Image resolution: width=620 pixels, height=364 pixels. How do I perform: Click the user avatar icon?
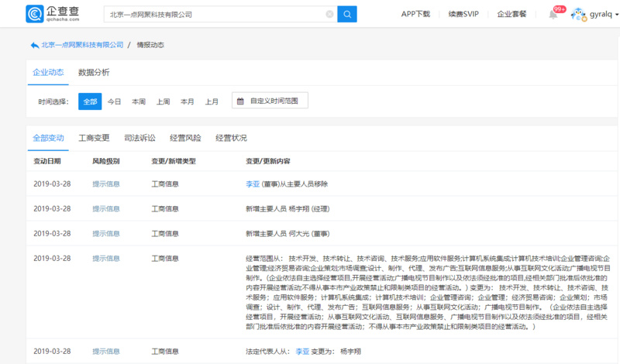tap(578, 14)
